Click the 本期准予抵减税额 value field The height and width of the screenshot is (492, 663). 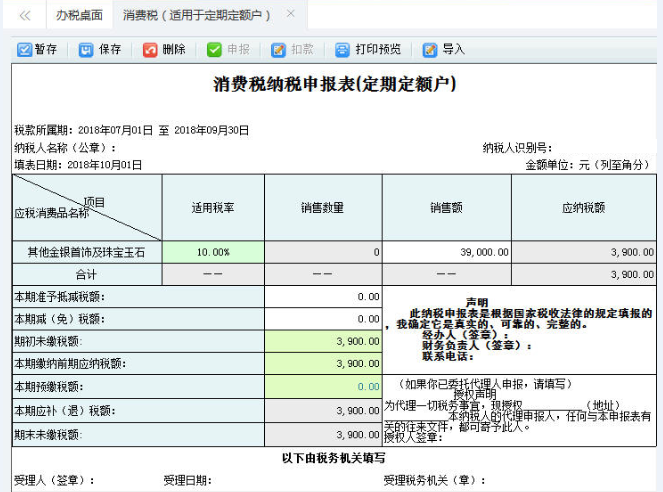322,297
